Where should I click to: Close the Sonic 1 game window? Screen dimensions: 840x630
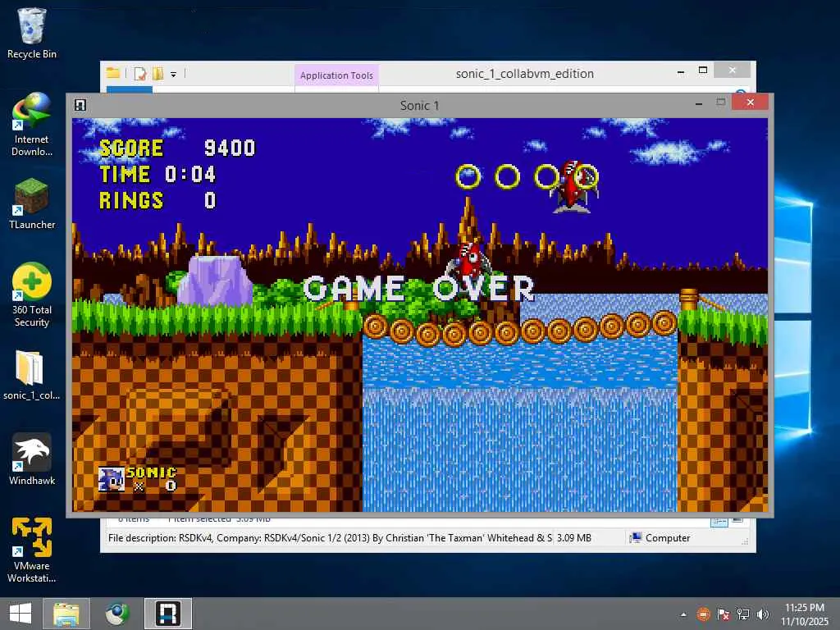750,102
